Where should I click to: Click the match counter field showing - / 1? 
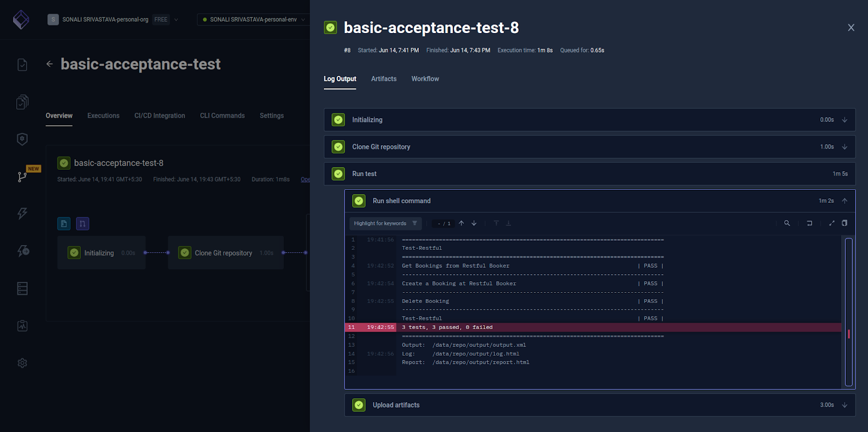444,223
